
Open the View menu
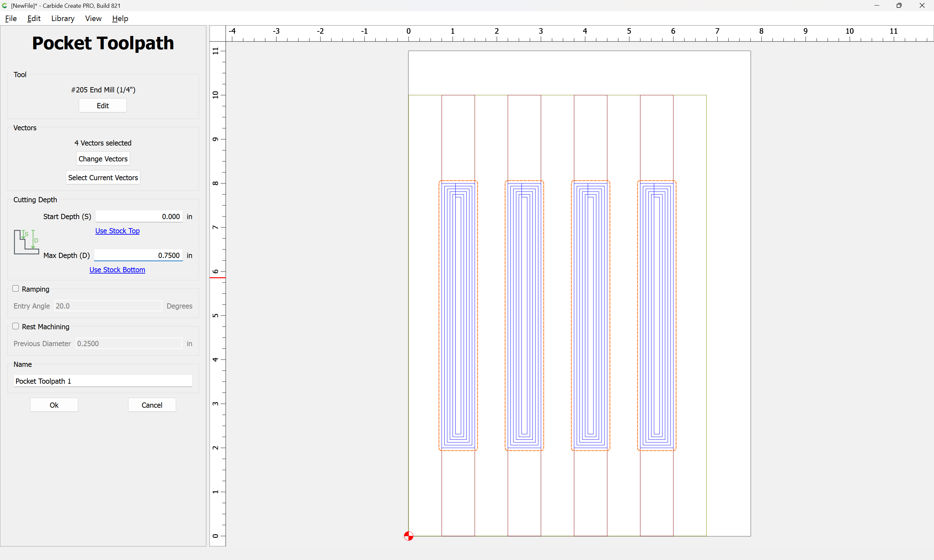tap(93, 18)
